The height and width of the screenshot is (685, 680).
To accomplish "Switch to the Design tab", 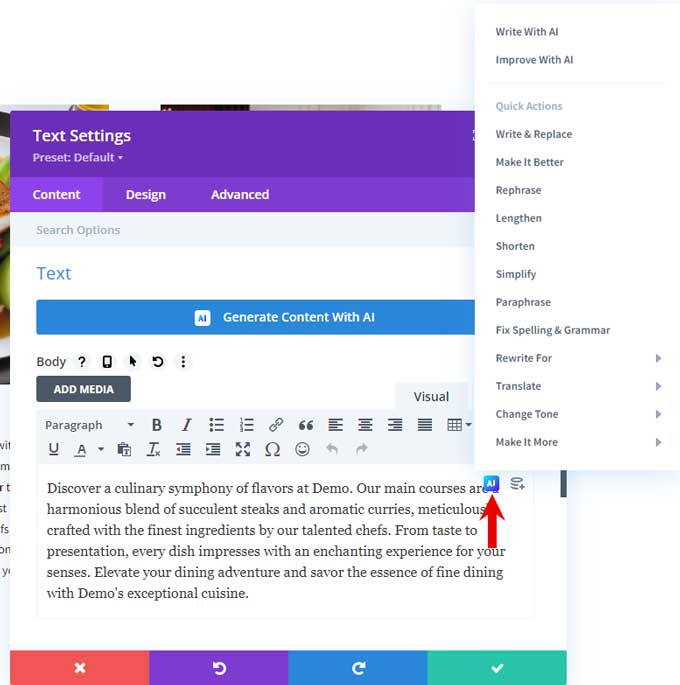I will pyautogui.click(x=146, y=194).
